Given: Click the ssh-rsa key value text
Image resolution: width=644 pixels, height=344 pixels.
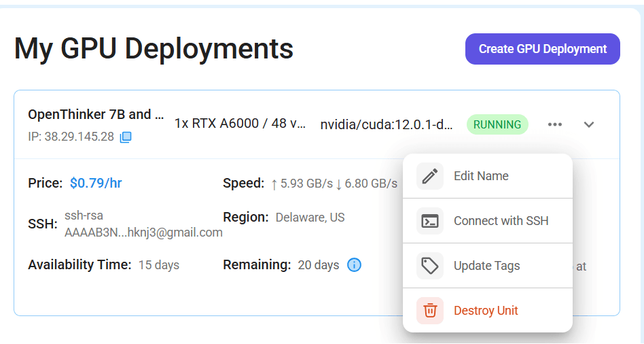Looking at the screenshot, I should [x=143, y=224].
